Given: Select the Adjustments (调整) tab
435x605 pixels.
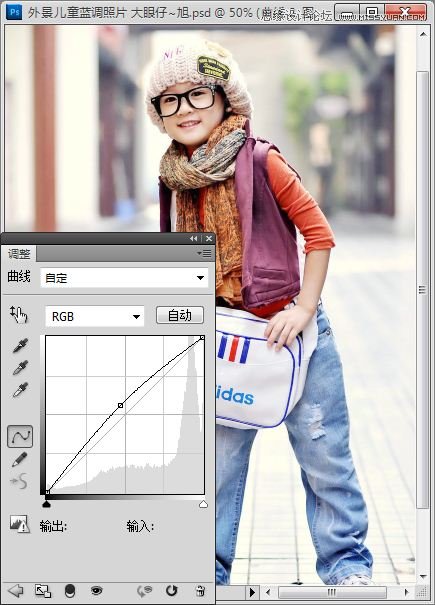Looking at the screenshot, I should click(19, 254).
